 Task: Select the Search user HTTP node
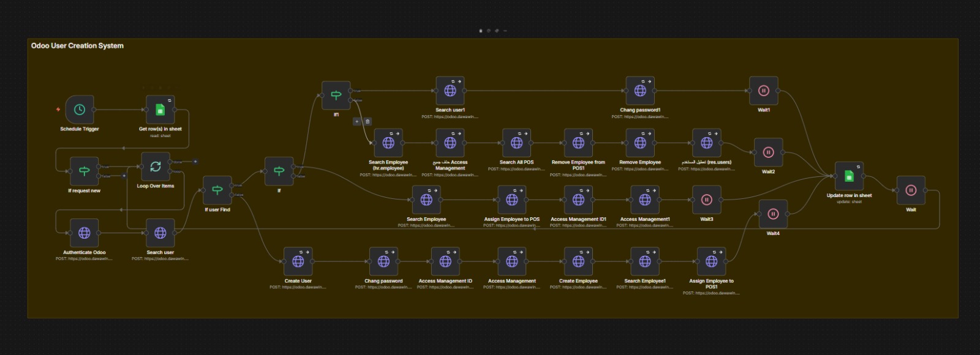point(160,233)
